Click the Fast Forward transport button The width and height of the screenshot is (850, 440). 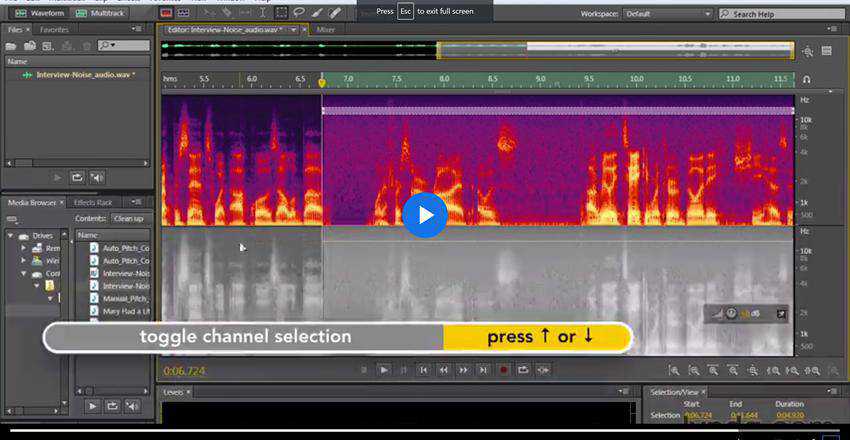[x=463, y=370]
